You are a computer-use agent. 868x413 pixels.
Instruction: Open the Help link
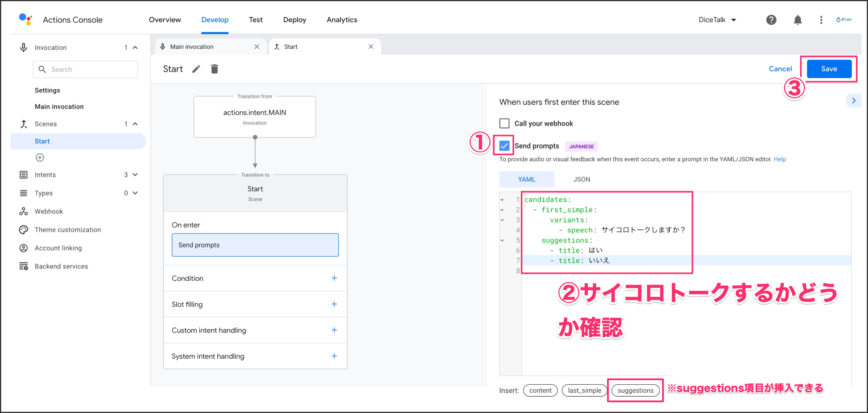pyautogui.click(x=780, y=159)
